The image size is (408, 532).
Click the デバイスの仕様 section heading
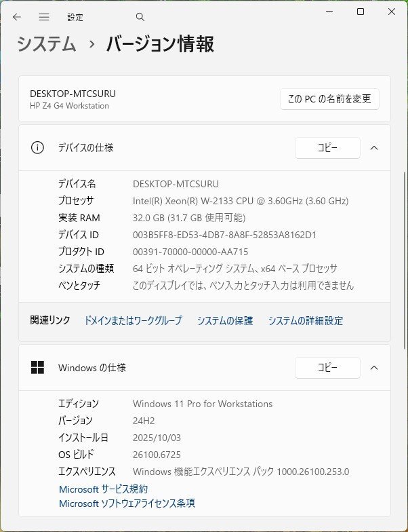click(85, 148)
